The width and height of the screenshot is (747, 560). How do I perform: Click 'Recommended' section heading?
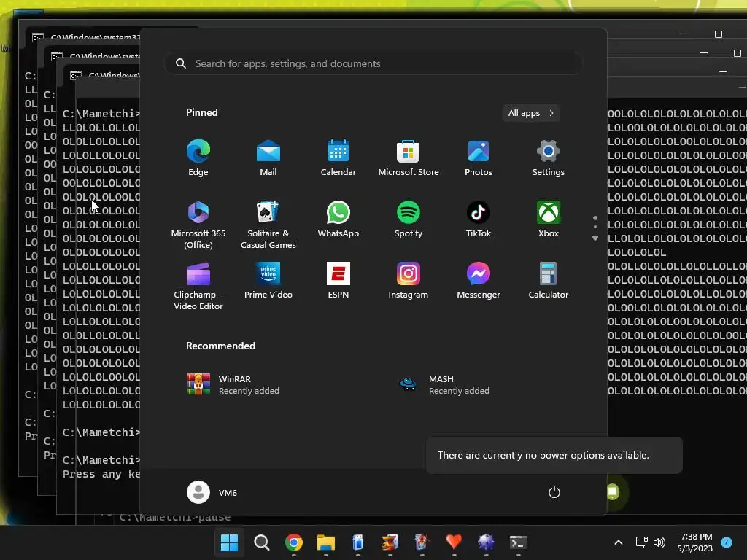tap(220, 346)
